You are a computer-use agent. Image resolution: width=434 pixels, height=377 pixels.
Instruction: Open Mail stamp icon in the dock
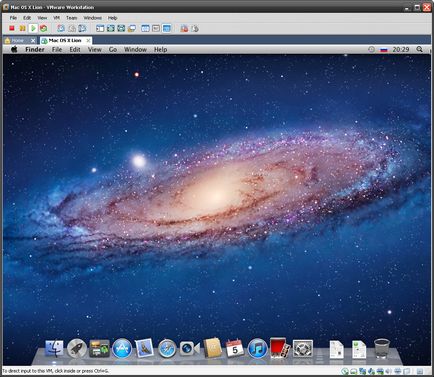point(144,348)
